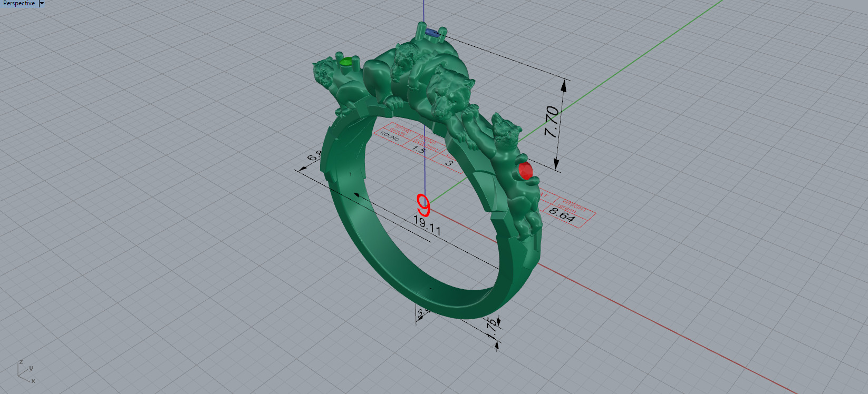Select the WEIGHT (gram) table header
Screen dimensions: 868x394
pyautogui.click(x=573, y=205)
